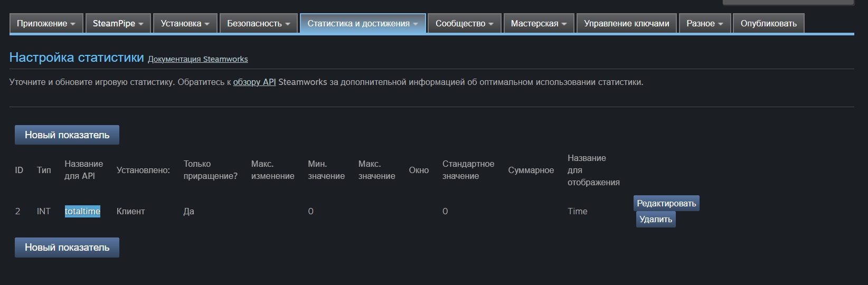This screenshot has height=285, width=868.
Task: Switch to the Опубликовать tab
Action: [x=769, y=23]
